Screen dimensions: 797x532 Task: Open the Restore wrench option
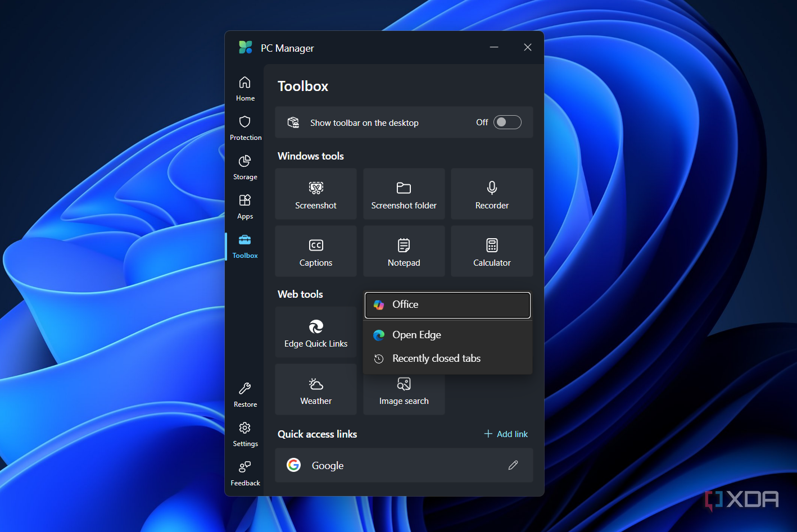245,395
